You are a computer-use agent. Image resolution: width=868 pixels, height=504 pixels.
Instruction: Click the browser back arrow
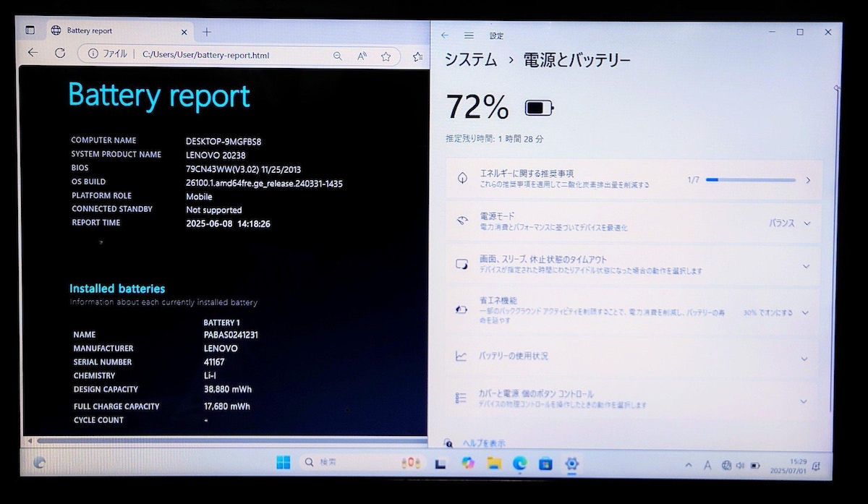(33, 53)
